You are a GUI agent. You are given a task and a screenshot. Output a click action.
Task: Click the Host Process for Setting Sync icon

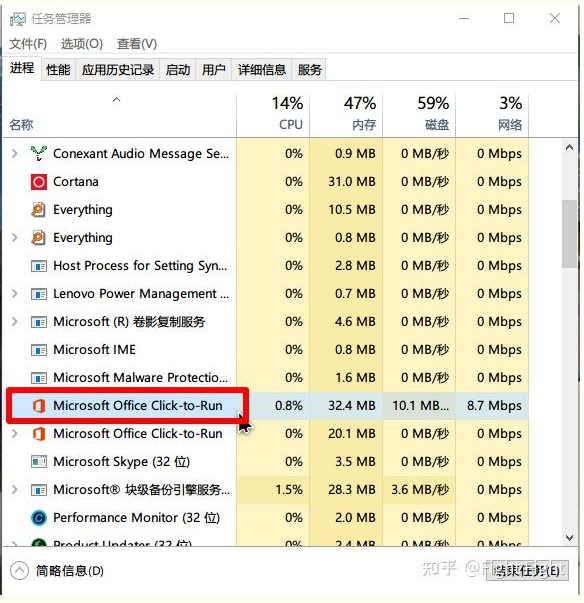pyautogui.click(x=39, y=266)
